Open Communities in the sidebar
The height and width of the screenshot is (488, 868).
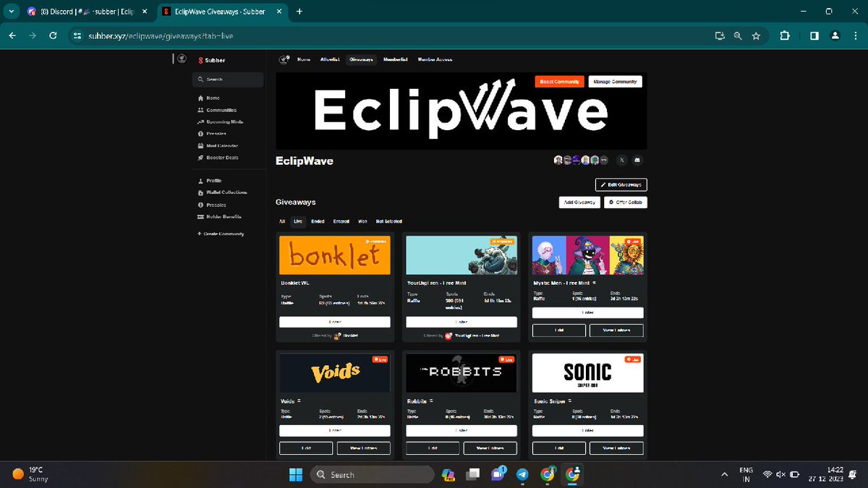point(216,110)
